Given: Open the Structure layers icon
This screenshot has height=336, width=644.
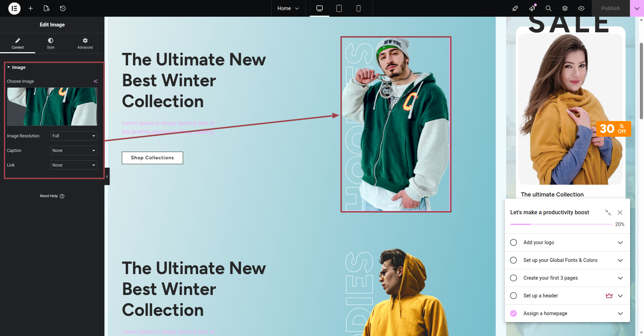Looking at the screenshot, I should click(x=565, y=8).
